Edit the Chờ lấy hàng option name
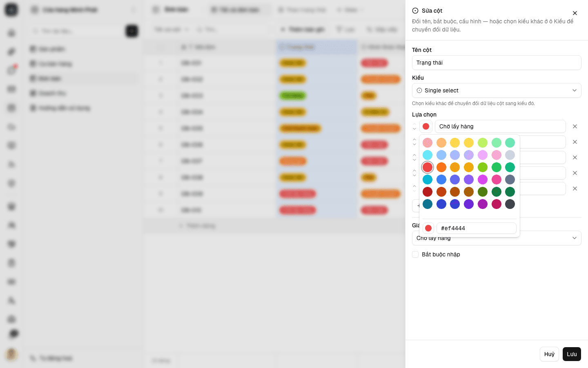The height and width of the screenshot is (368, 588). [x=500, y=126]
